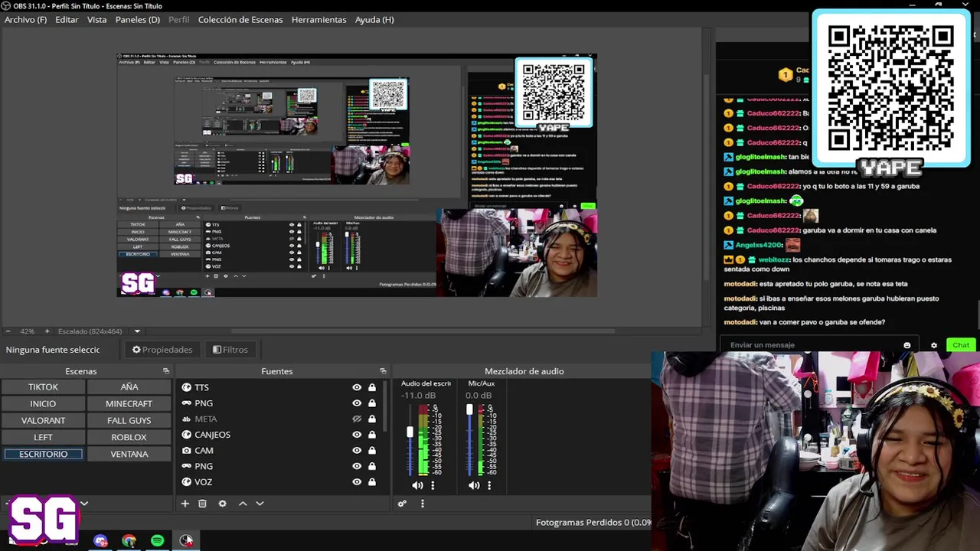980x551 pixels.
Task: Switch to the FALL GUYS scene
Action: click(x=129, y=420)
